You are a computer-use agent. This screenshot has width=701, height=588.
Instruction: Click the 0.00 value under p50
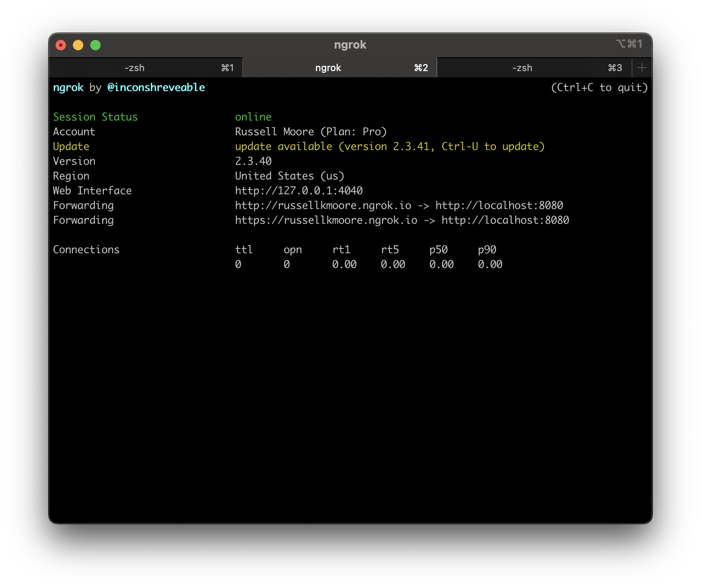442,265
